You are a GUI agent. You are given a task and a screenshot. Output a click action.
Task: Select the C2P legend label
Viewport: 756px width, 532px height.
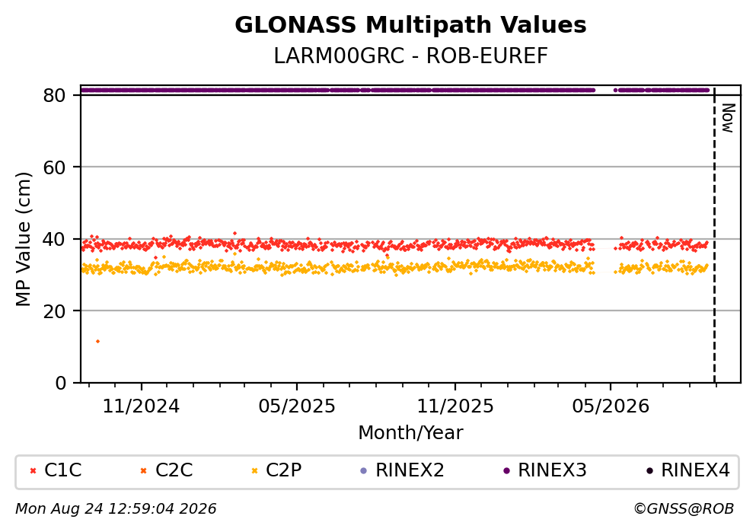283,470
